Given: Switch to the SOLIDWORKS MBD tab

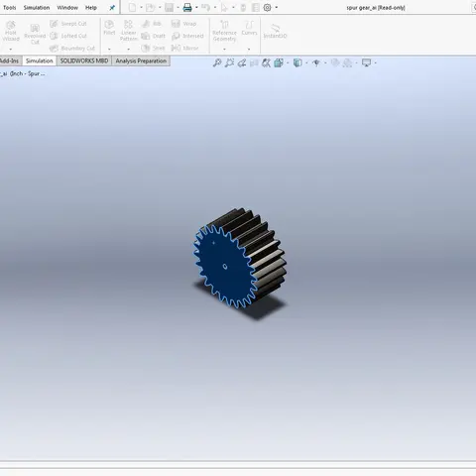Looking at the screenshot, I should [84, 60].
